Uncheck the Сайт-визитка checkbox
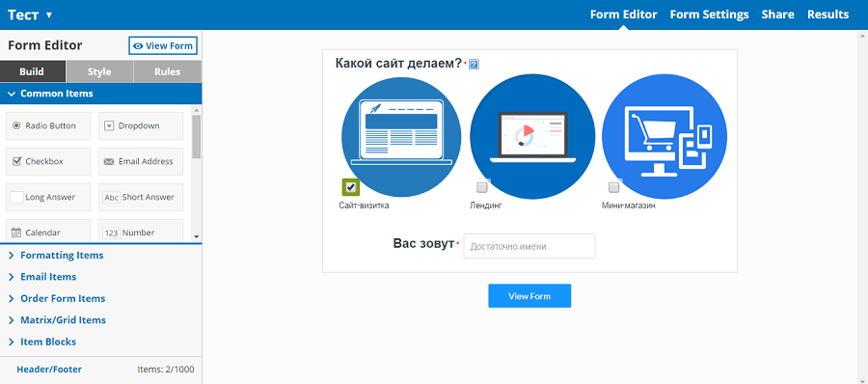The width and height of the screenshot is (868, 384). 350,187
